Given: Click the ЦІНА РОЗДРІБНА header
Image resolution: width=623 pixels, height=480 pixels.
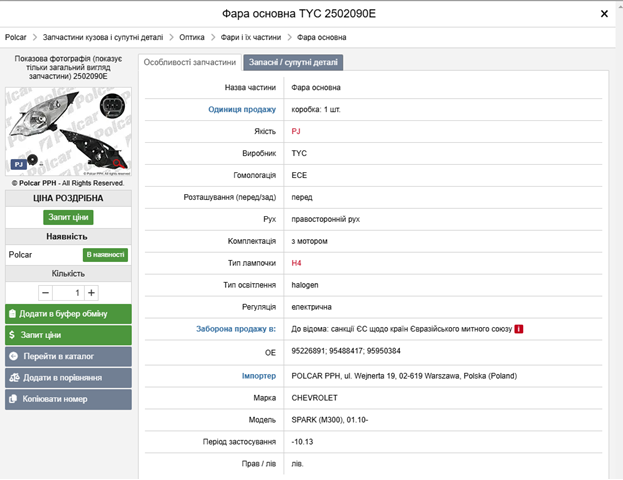Looking at the screenshot, I should (68, 198).
